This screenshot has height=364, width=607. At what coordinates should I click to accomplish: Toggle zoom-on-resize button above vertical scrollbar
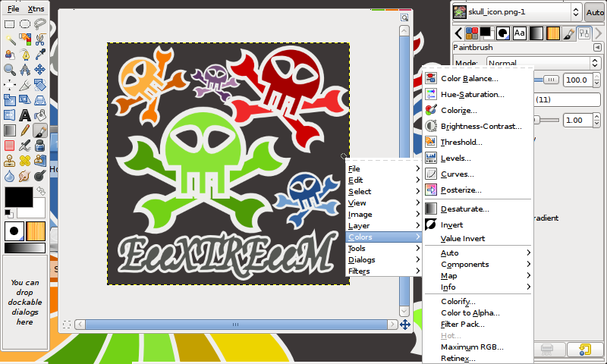[404, 17]
